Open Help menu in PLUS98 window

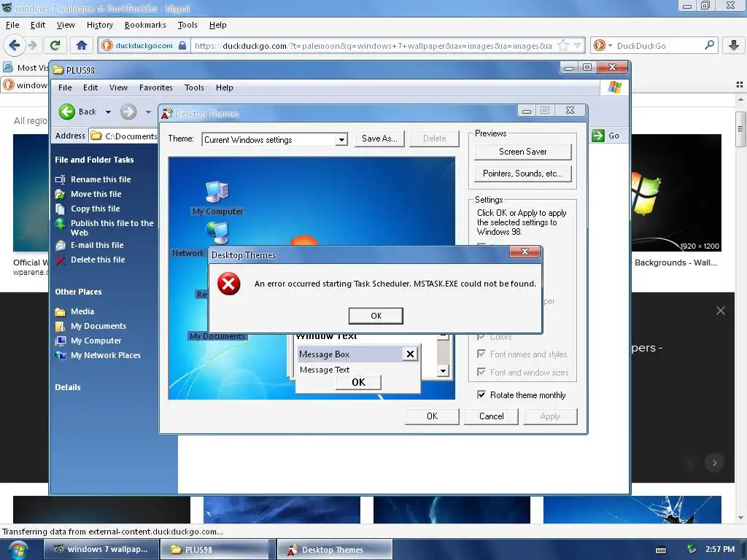tap(225, 87)
